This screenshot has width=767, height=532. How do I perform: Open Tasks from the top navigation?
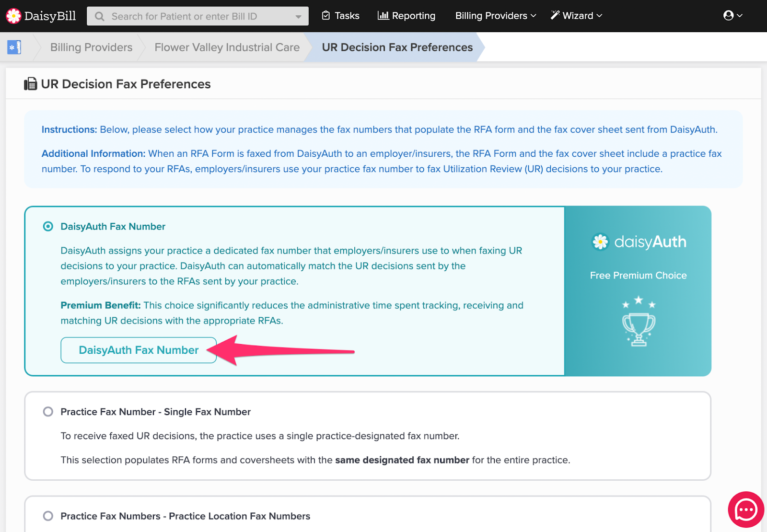340,16
